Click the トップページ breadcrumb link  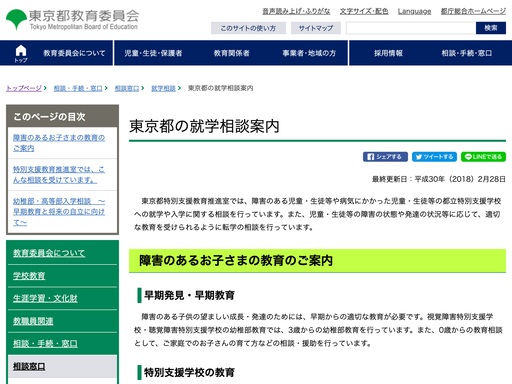pyautogui.click(x=24, y=88)
